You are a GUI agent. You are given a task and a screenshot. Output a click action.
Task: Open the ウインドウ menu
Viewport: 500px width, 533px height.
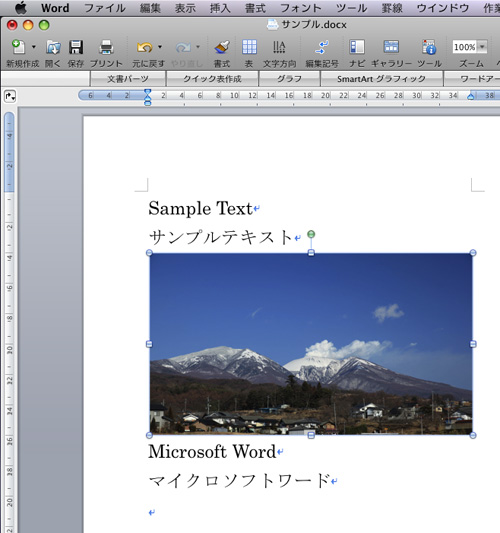(x=443, y=8)
